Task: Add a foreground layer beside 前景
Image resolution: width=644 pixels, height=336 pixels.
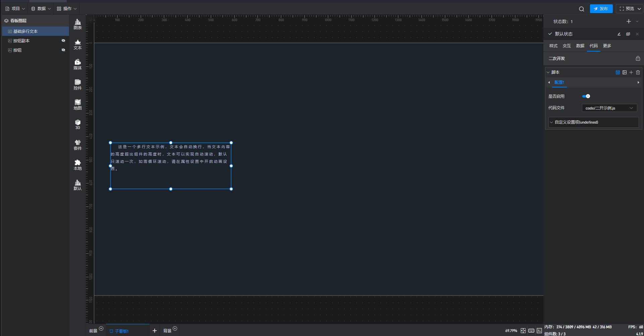Action: pyautogui.click(x=101, y=329)
